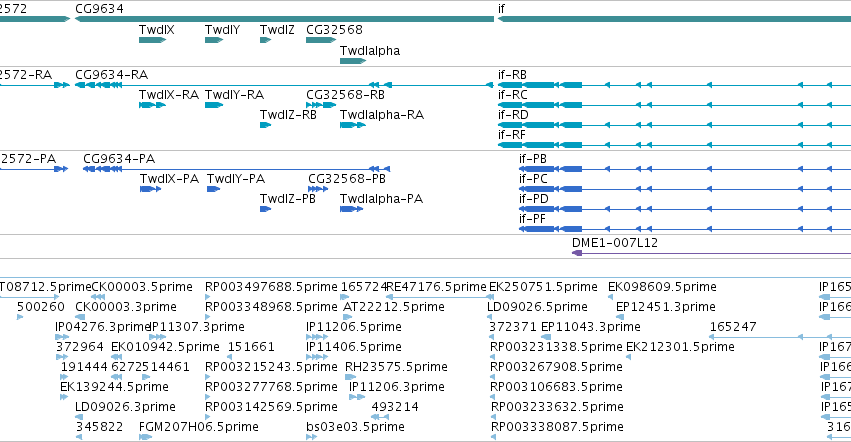Select the if-RC transcript label
Image resolution: width=851 pixels, height=442 pixels.
513,94
